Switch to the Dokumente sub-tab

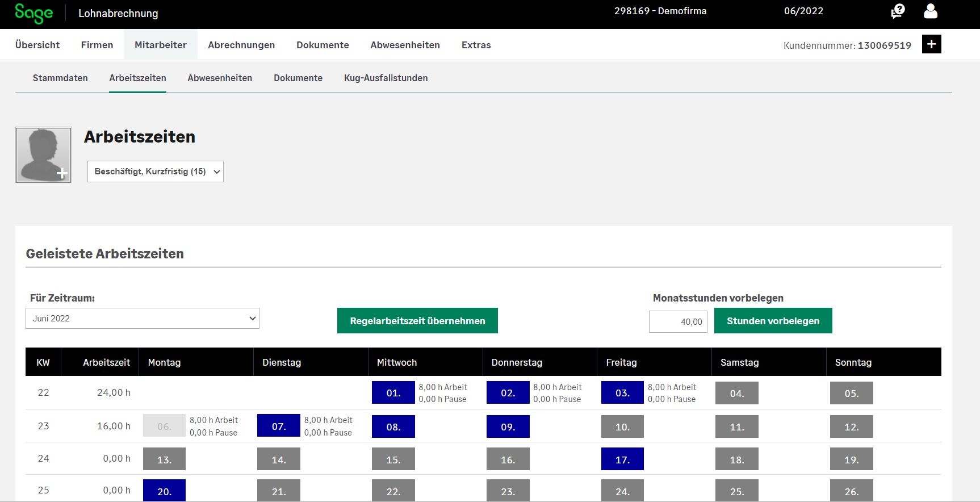point(298,78)
